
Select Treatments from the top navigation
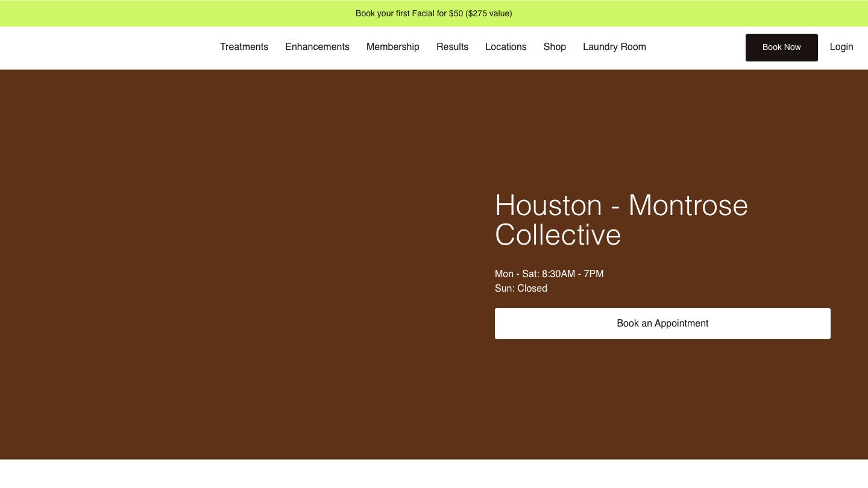pyautogui.click(x=244, y=47)
